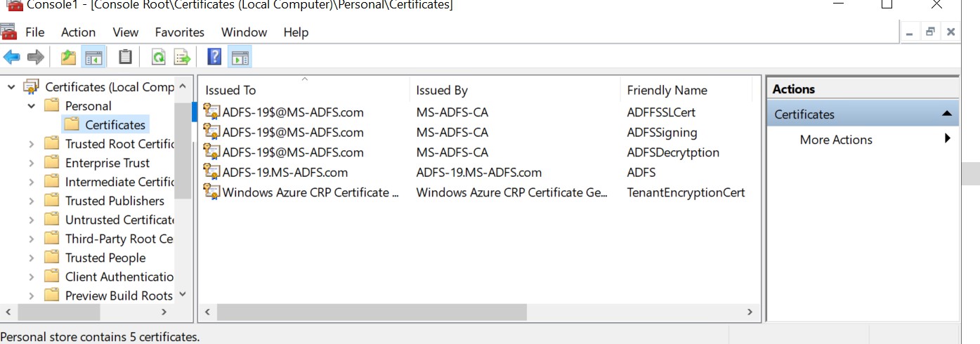
Task: Sort by Issued To column header
Action: (x=304, y=90)
